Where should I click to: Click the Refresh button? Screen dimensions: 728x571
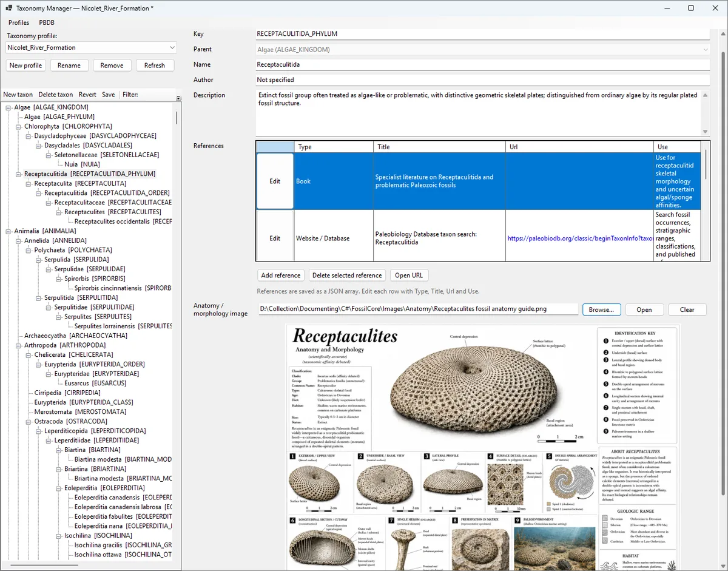[x=155, y=66]
